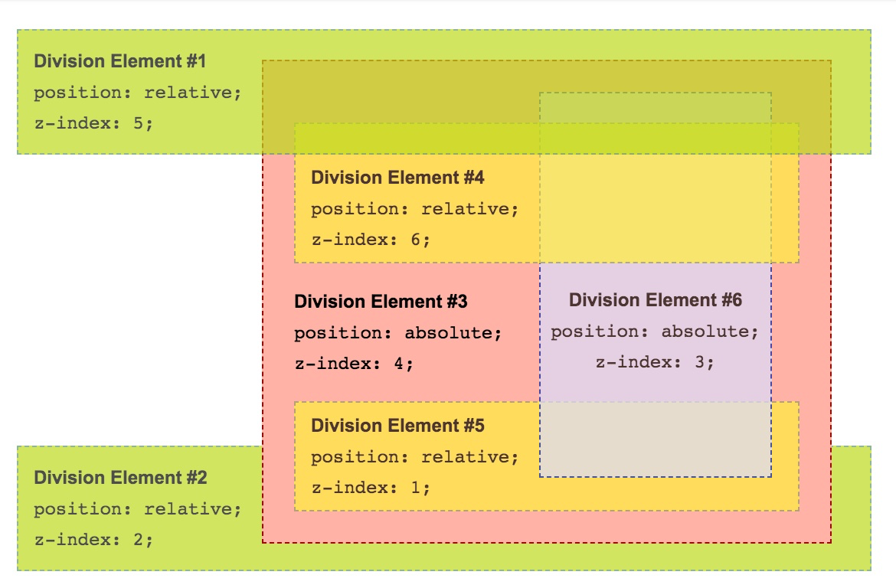Select the "z-index: 3;" text
The height and width of the screenshot is (588, 896).
(x=655, y=362)
